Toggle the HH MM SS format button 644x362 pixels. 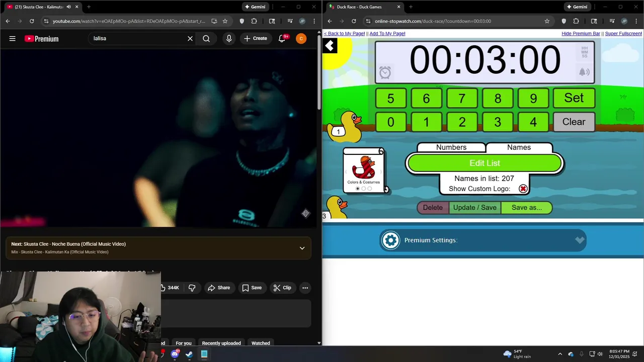pyautogui.click(x=584, y=52)
